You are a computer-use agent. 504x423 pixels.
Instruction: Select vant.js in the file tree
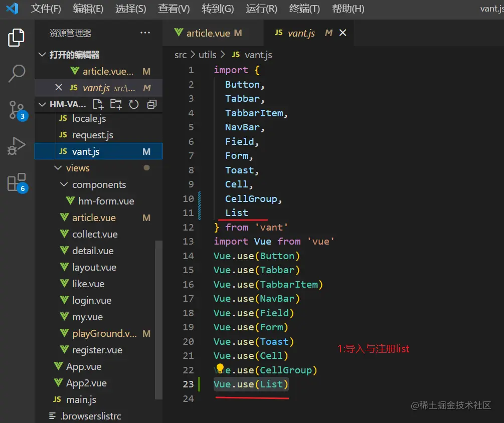click(x=98, y=151)
